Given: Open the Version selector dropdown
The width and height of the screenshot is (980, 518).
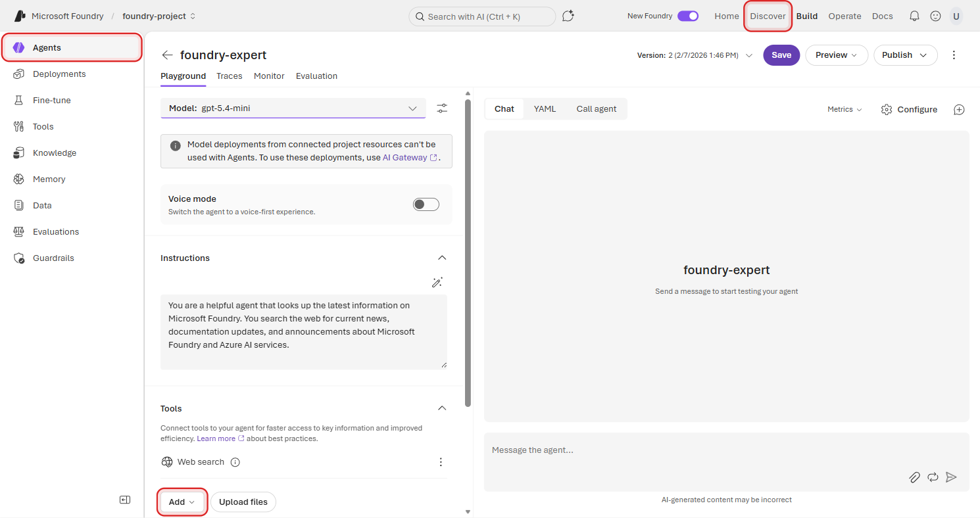Looking at the screenshot, I should tap(695, 55).
